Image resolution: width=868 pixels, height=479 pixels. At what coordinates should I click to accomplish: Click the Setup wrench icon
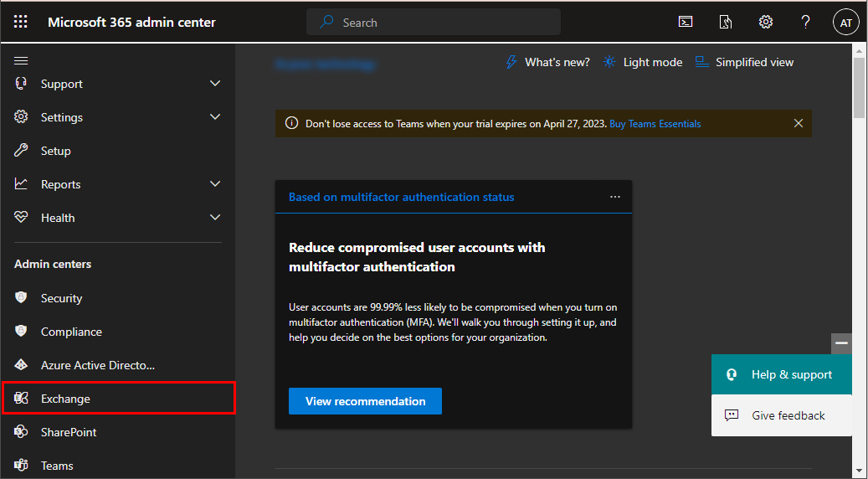click(x=21, y=150)
